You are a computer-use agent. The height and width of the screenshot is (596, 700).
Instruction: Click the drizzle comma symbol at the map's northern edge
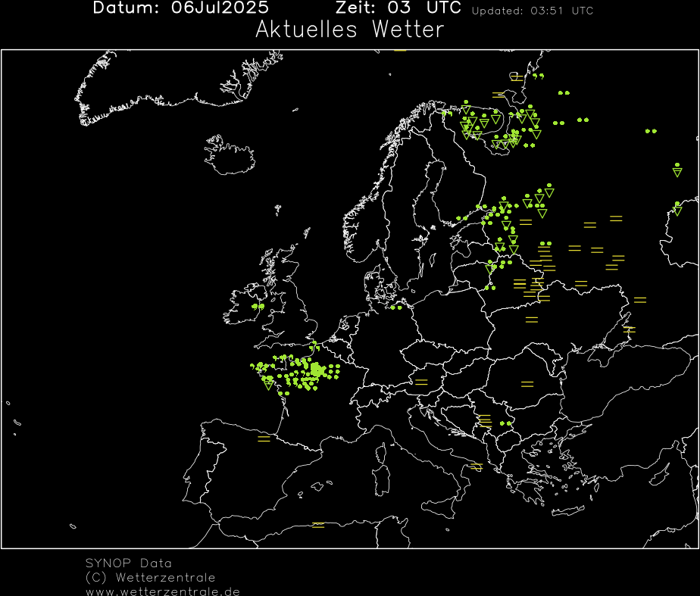(539, 76)
